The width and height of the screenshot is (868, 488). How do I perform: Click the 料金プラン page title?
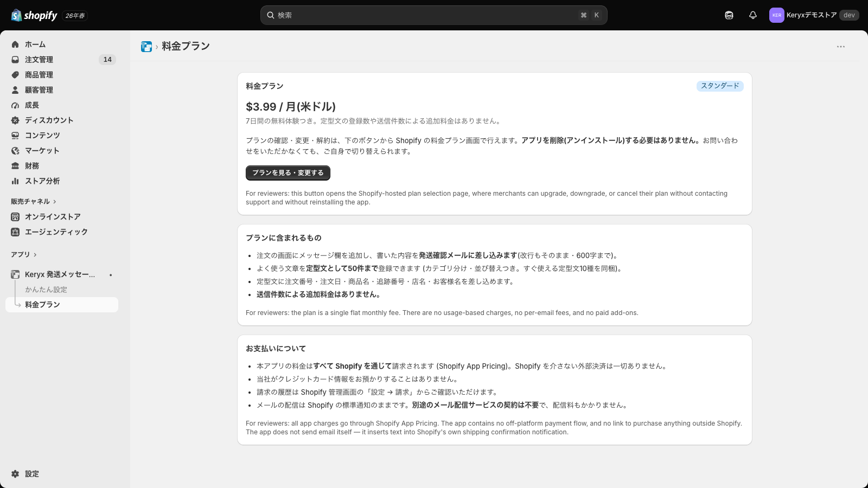186,47
